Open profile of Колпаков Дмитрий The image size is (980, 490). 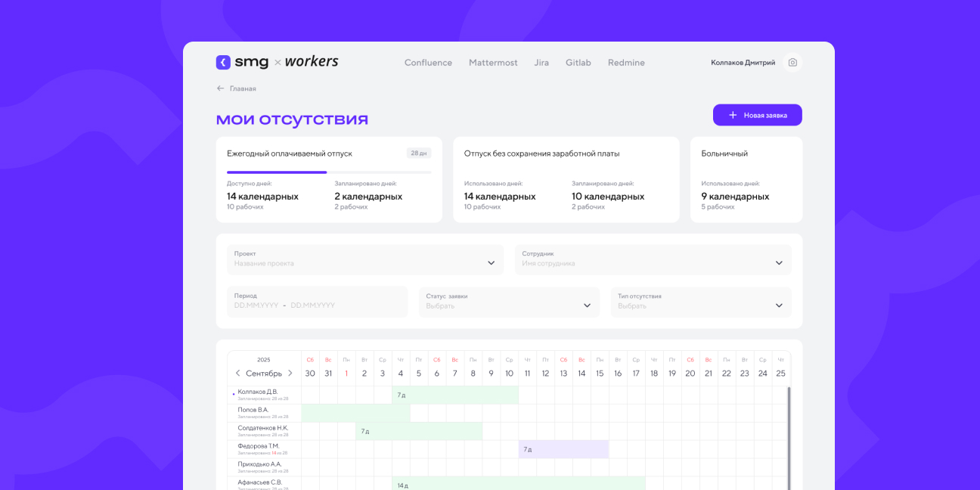tap(743, 63)
